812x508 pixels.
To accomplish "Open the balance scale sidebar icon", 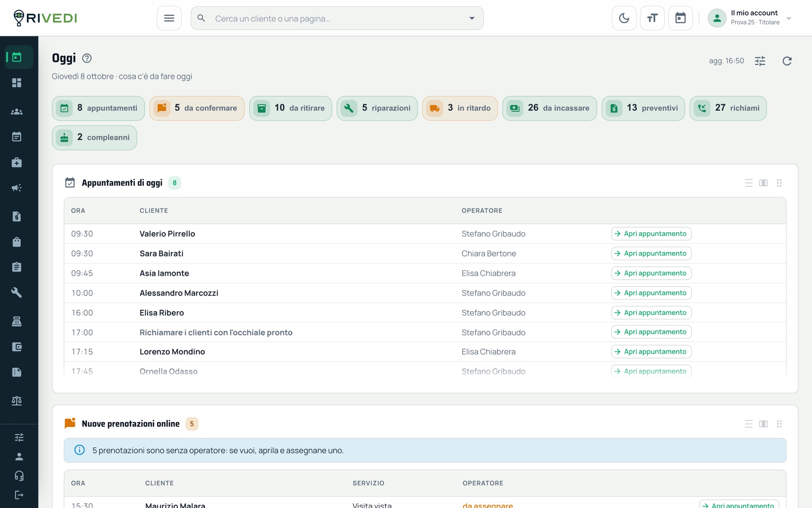I will pos(17,401).
